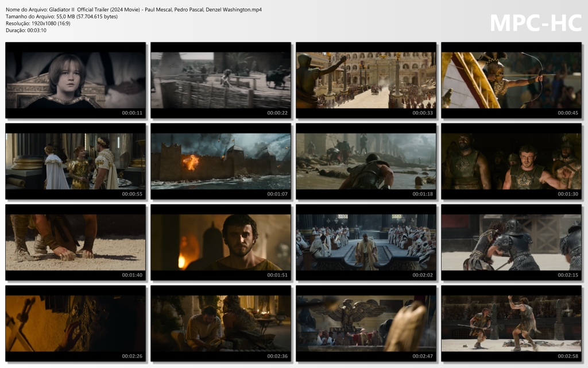Click the hands-in-sand thumbnail at 00:01:40
The height and width of the screenshot is (368, 588).
tap(75, 242)
